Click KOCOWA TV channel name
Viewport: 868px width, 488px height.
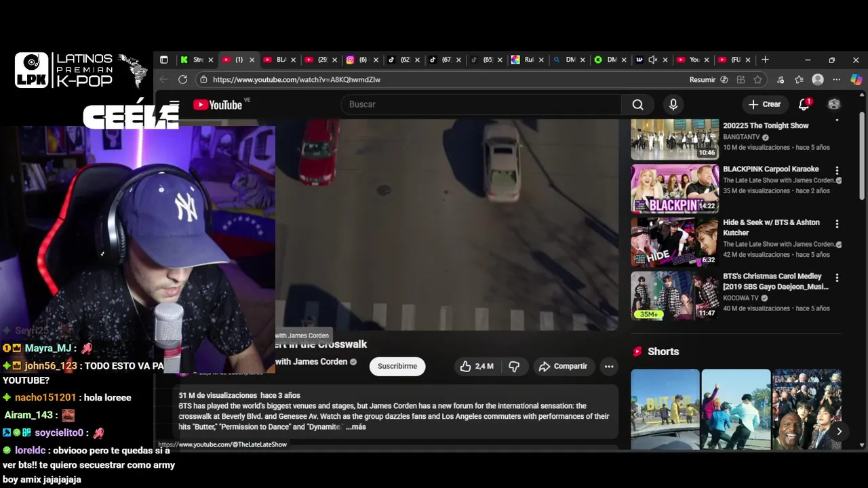click(x=742, y=298)
